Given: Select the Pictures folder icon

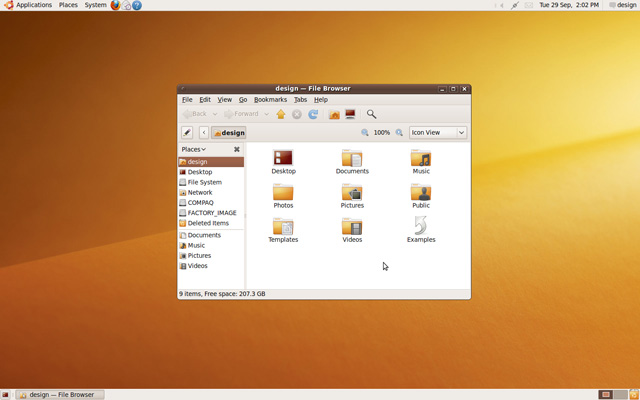Looking at the screenshot, I should [352, 192].
